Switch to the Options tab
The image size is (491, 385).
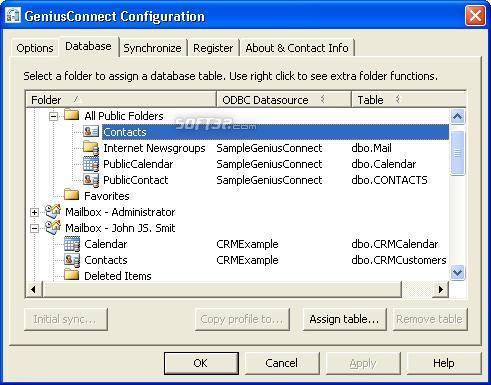coord(35,48)
